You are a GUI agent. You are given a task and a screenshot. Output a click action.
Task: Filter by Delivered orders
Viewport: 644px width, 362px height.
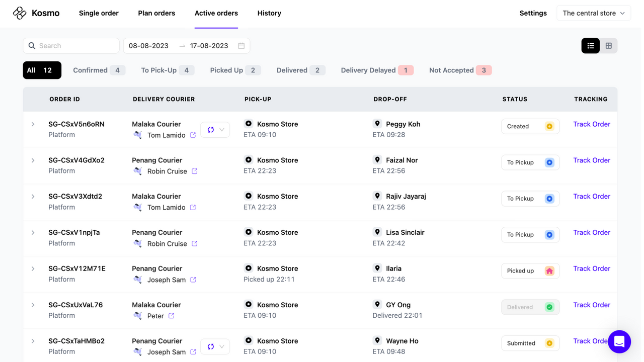(x=301, y=70)
